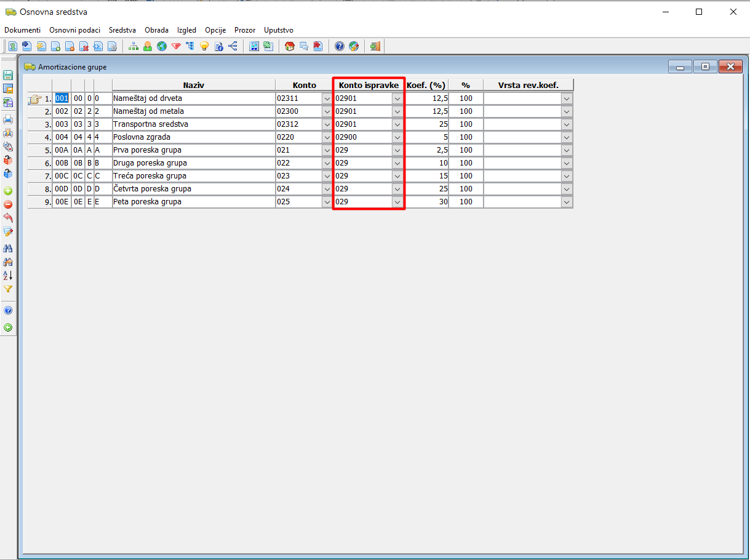Click the printer icon in left sidebar
Screen dimensions: 750x560
click(8, 119)
